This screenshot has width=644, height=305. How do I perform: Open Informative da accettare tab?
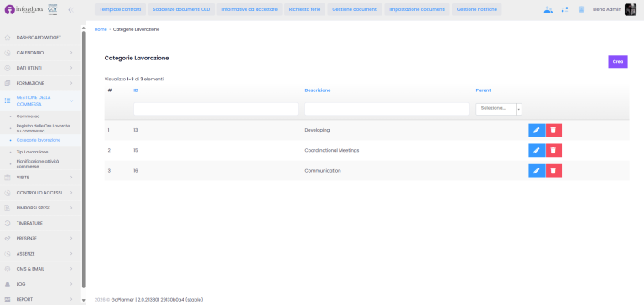(249, 9)
